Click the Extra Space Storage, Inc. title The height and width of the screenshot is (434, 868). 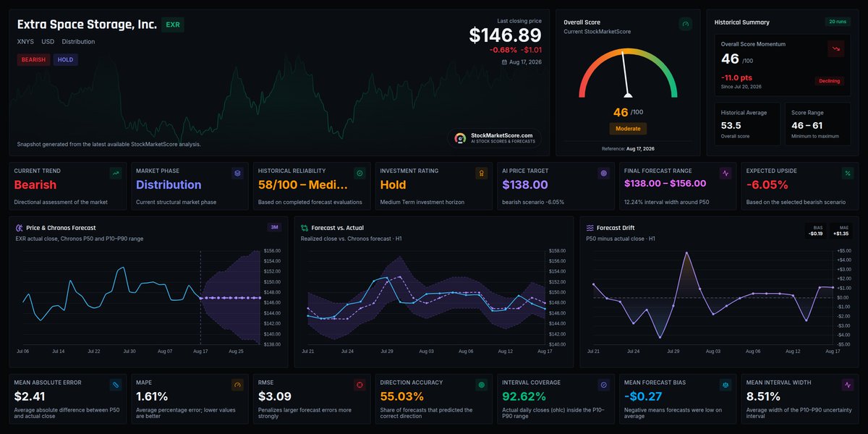(87, 25)
